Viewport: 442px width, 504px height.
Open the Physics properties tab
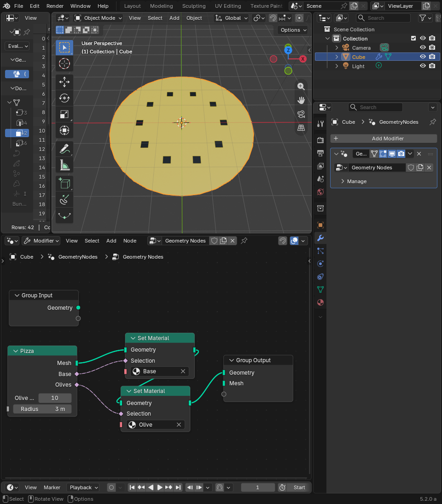click(x=320, y=264)
